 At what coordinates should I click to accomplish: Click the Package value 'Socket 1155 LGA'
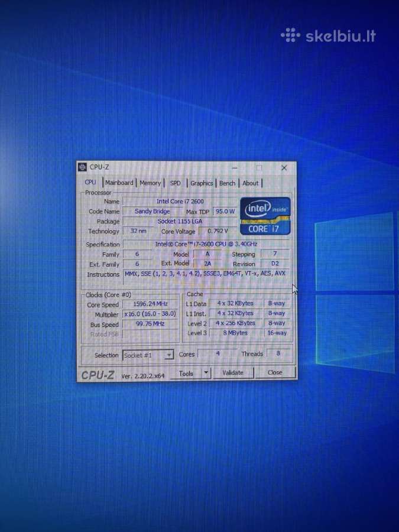click(180, 221)
